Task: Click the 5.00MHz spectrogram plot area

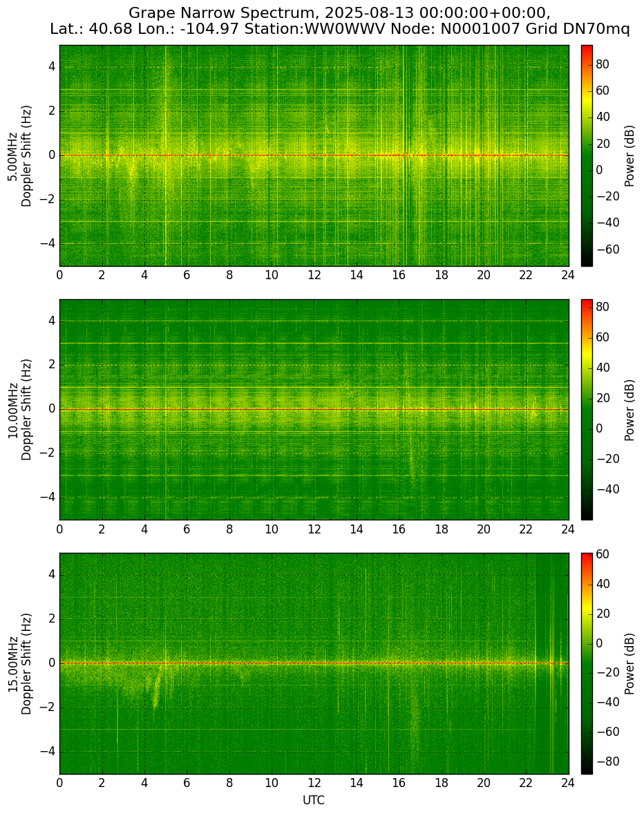Action: 314,155
